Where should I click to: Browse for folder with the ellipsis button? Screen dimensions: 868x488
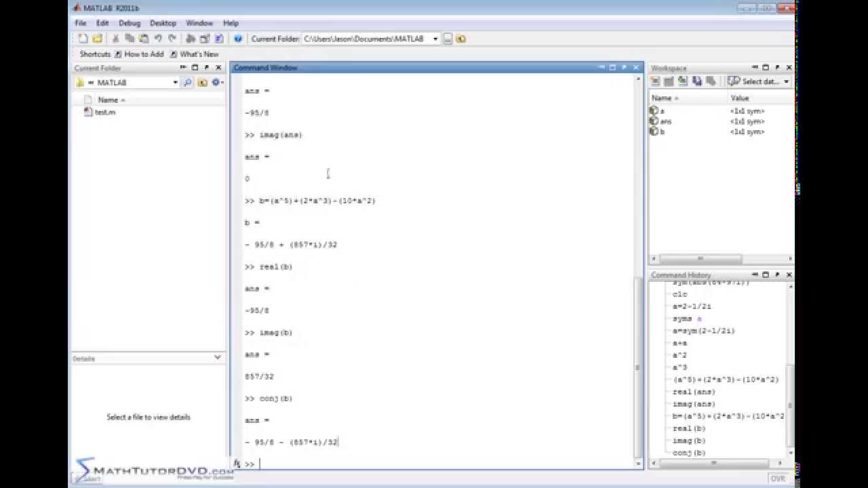[x=448, y=39]
